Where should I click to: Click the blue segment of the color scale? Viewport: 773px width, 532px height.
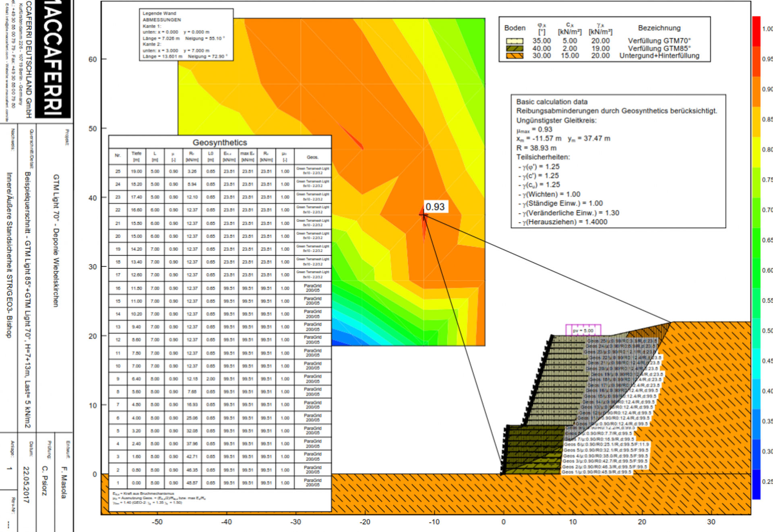(756, 484)
